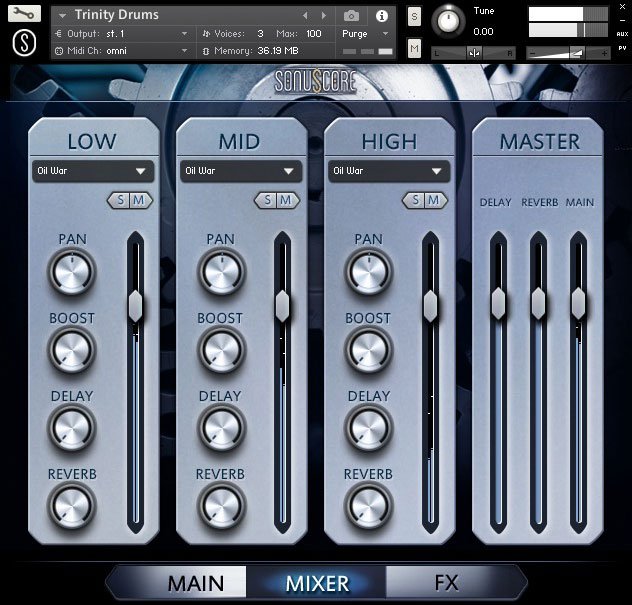Open the wrench edit tool
Screen dimensions: 632x605
(x=25, y=15)
